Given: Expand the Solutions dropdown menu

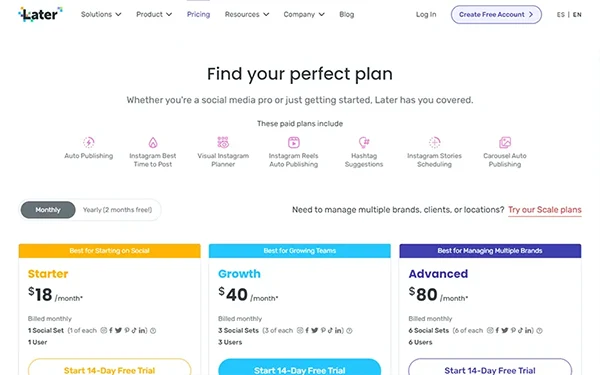Looking at the screenshot, I should pyautogui.click(x=101, y=14).
